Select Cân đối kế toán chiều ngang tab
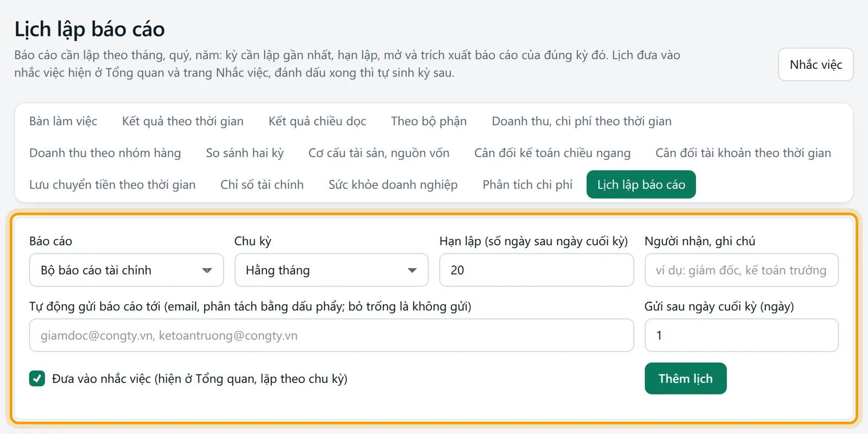Screen dimensions: 868x434 (552, 153)
